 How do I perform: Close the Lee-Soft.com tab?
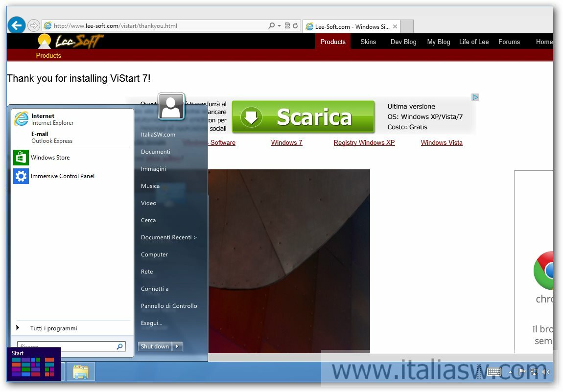click(x=395, y=26)
